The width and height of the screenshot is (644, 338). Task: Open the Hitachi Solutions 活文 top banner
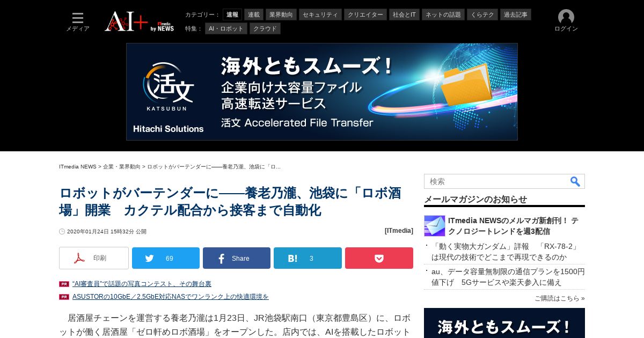[322, 92]
